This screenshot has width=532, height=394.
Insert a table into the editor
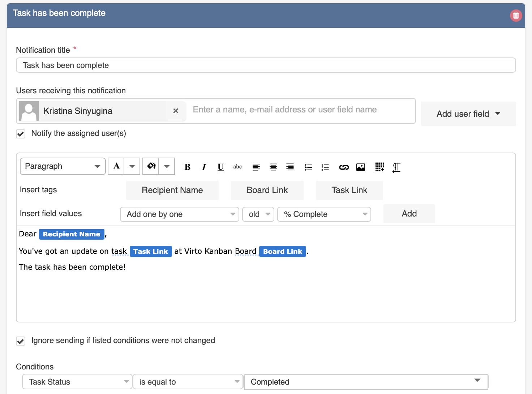click(379, 167)
